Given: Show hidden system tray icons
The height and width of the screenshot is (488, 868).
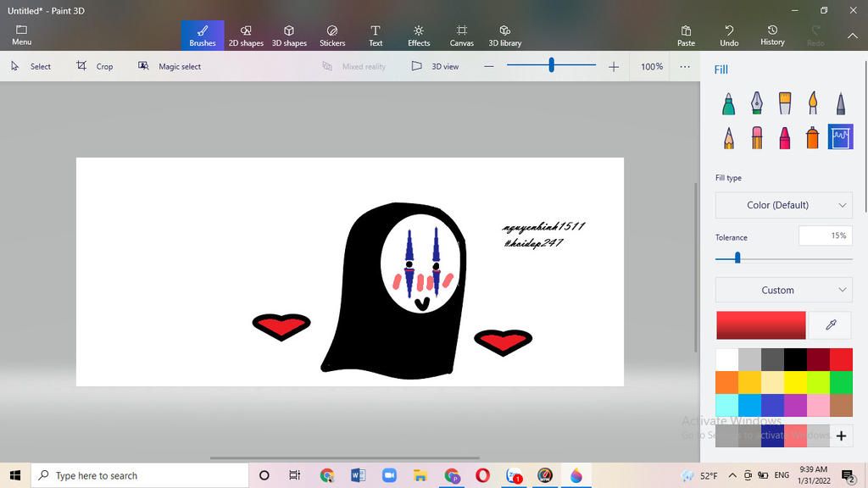Looking at the screenshot, I should click(x=732, y=475).
